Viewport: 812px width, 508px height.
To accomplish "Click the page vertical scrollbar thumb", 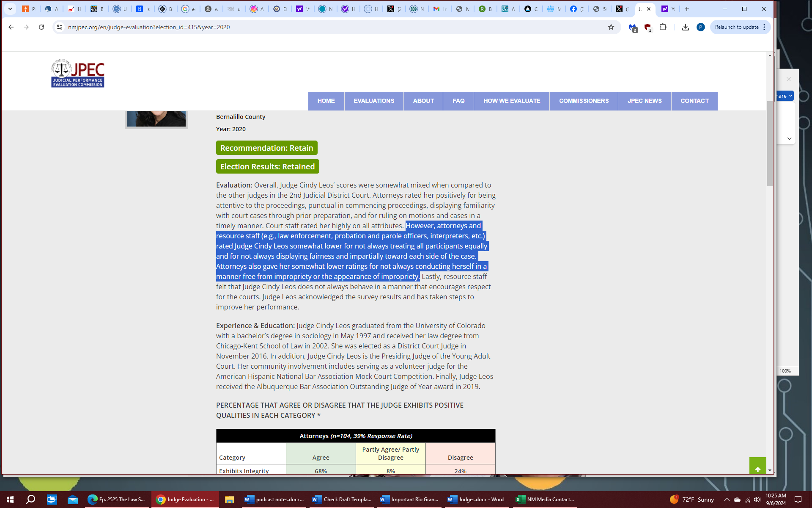I will point(770,144).
